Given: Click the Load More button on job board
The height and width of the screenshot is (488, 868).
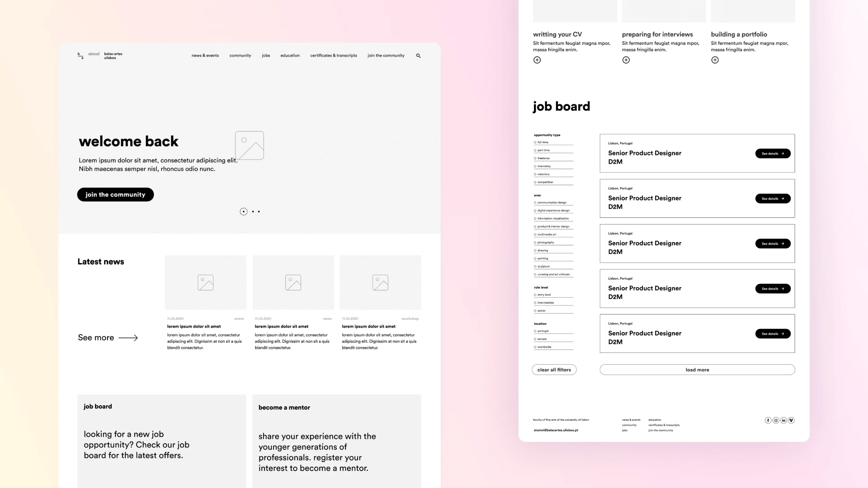Looking at the screenshot, I should (697, 370).
